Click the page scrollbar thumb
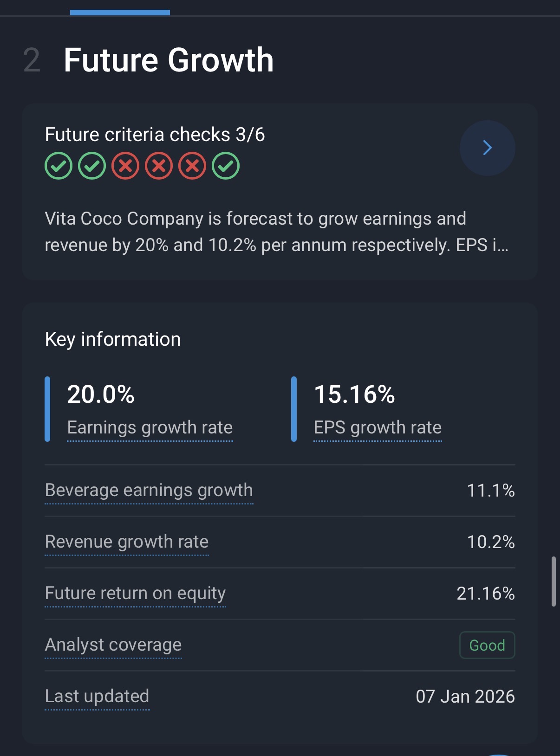560x756 pixels. pos(553,581)
